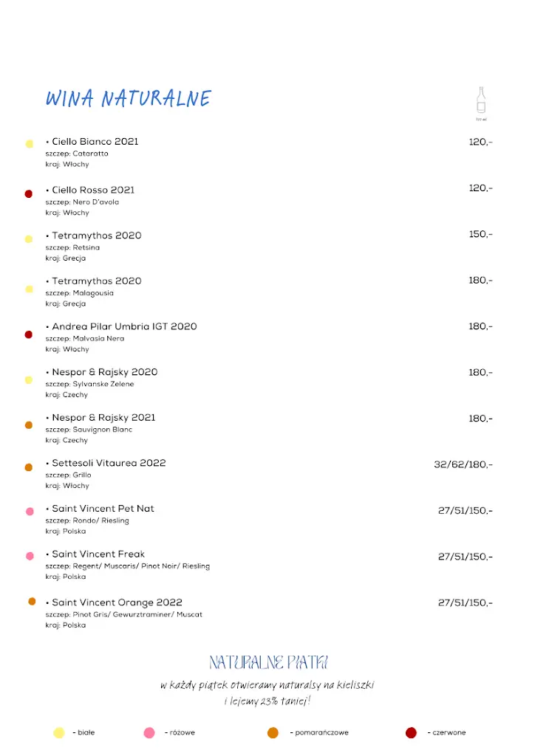Click the 32/62/180 price for Settesoli Vitaurea
The width and height of the screenshot is (535, 756).
tap(463, 465)
